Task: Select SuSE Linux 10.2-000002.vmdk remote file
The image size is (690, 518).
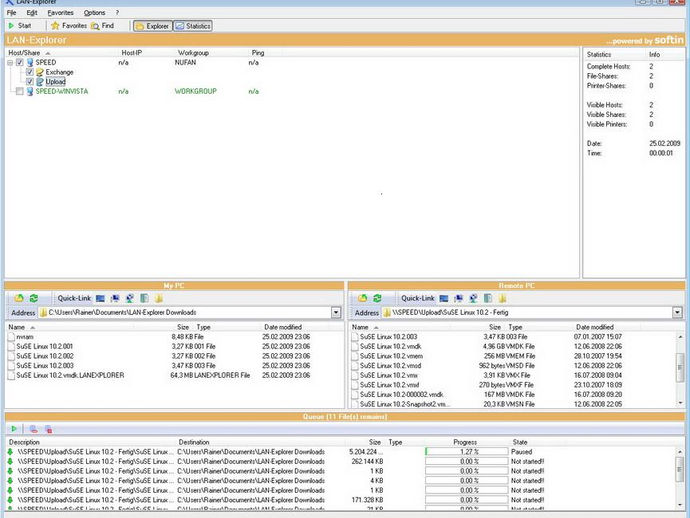Action: coord(401,395)
